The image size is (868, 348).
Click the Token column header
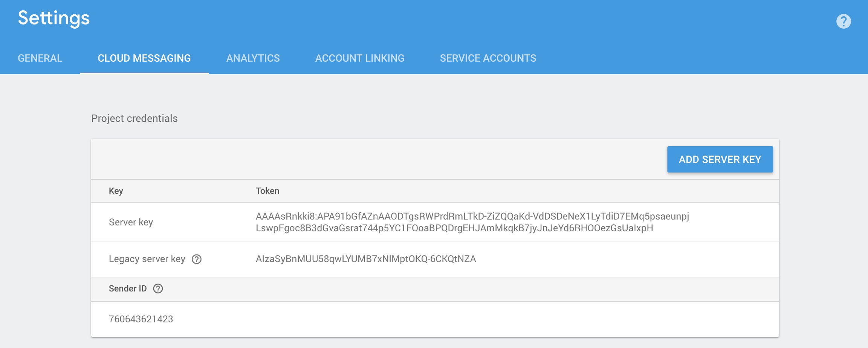[267, 191]
